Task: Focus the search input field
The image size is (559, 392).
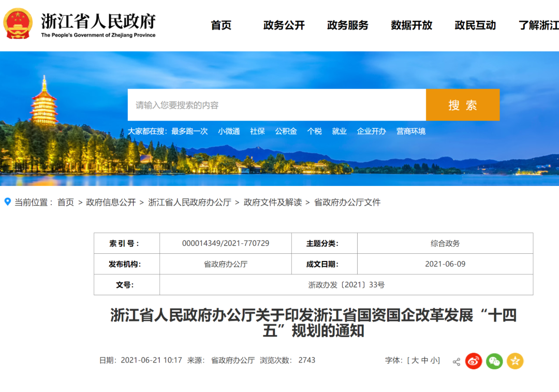Action: (x=276, y=105)
